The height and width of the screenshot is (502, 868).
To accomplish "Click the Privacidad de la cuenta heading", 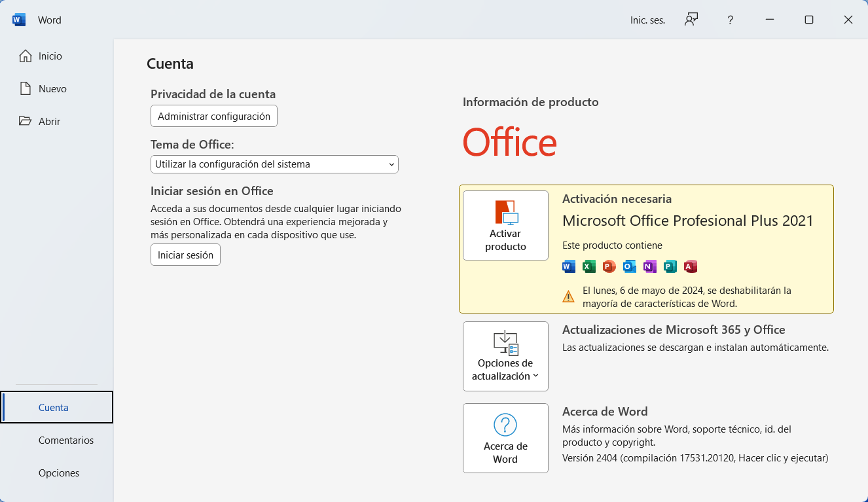I will click(x=213, y=94).
